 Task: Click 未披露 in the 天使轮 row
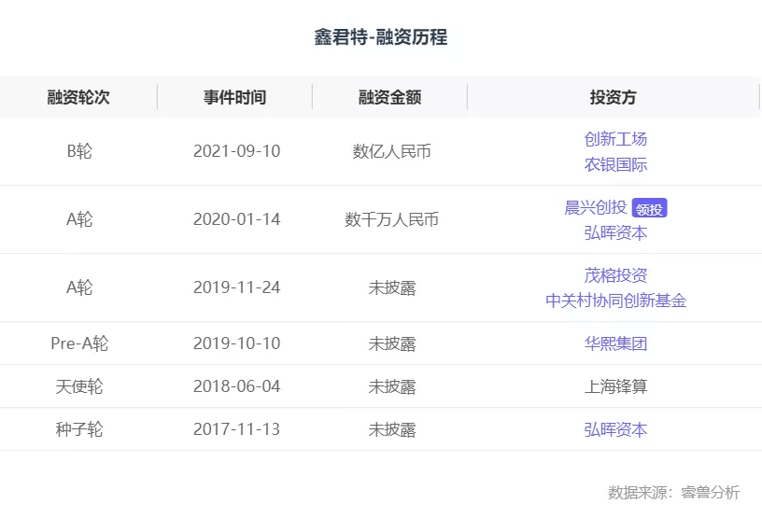point(391,386)
